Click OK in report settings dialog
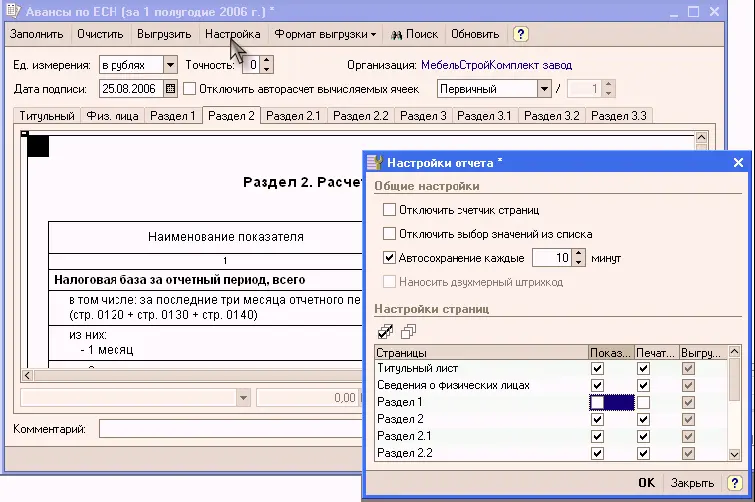Viewport: 755px width, 502px height. [x=646, y=483]
